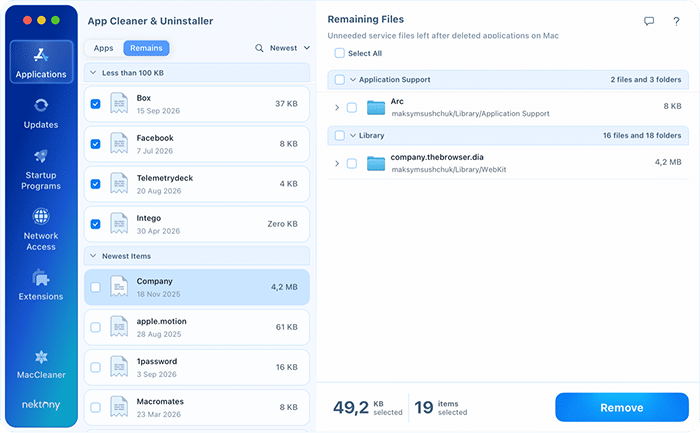This screenshot has height=433, width=700.
Task: Select the Telemetrydeck 4 KB row
Action: [197, 184]
